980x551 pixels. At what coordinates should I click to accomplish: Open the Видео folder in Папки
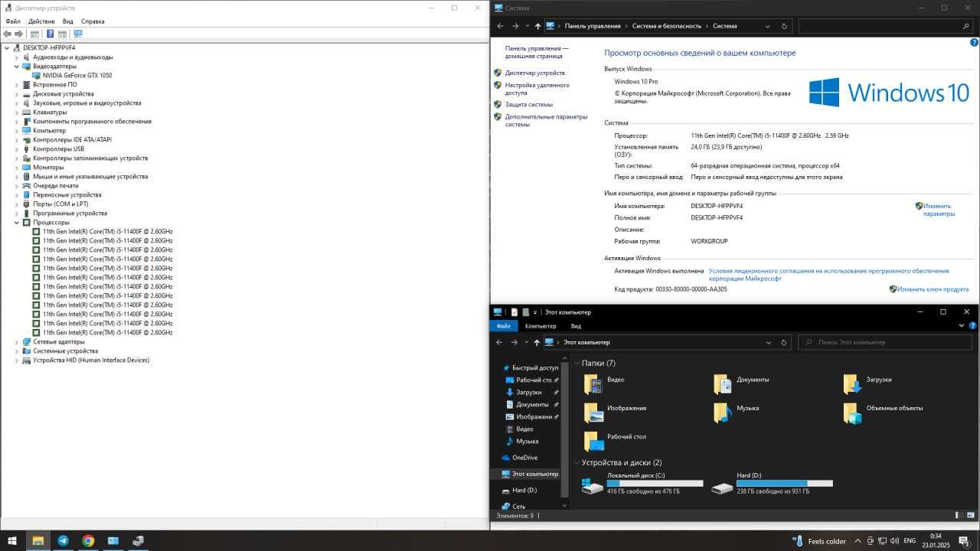pyautogui.click(x=604, y=384)
